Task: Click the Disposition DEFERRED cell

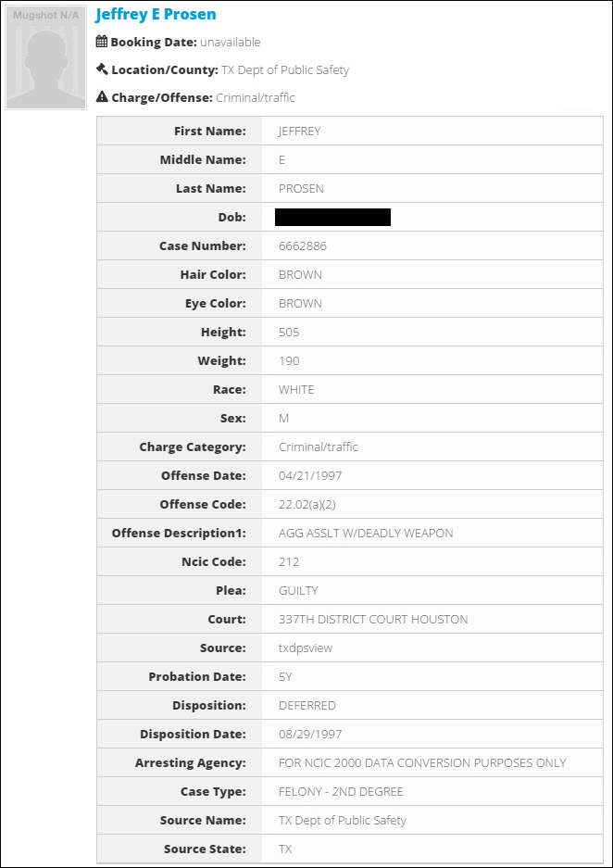Action: tap(432, 705)
